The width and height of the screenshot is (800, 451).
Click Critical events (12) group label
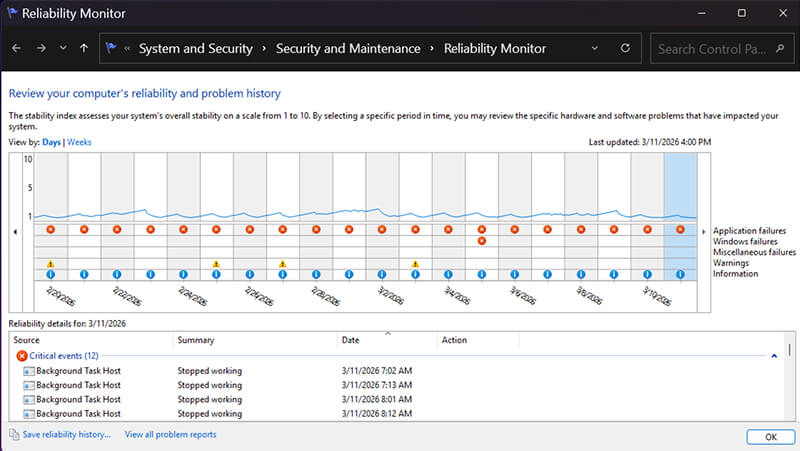coord(64,356)
